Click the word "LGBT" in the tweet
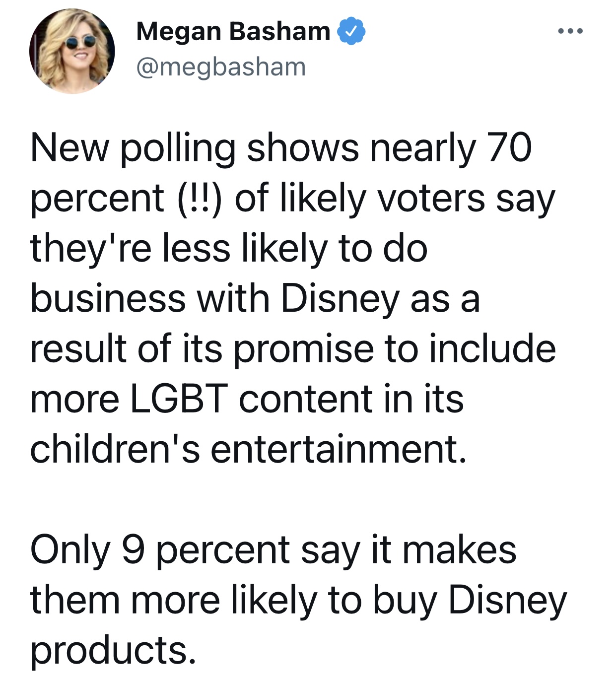The width and height of the screenshot is (616, 679). (x=179, y=399)
